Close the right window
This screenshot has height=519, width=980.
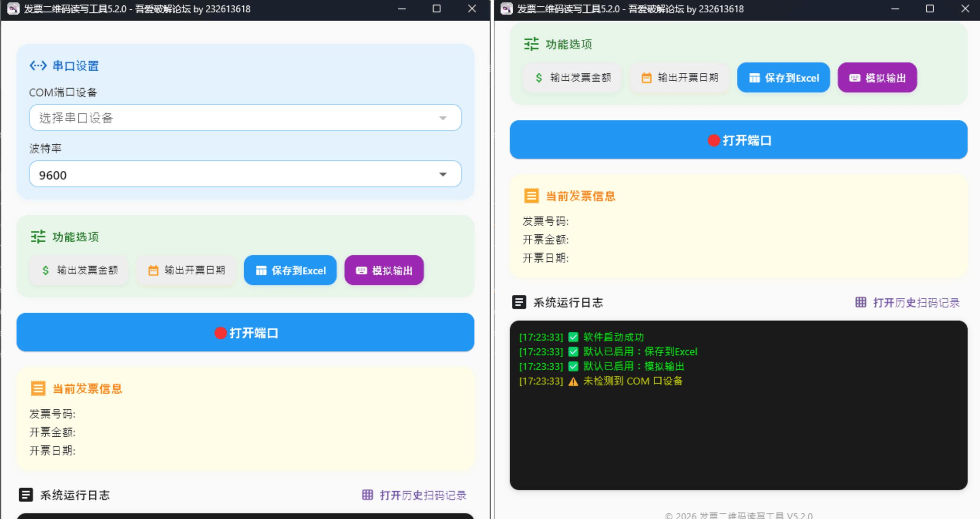click(x=965, y=8)
